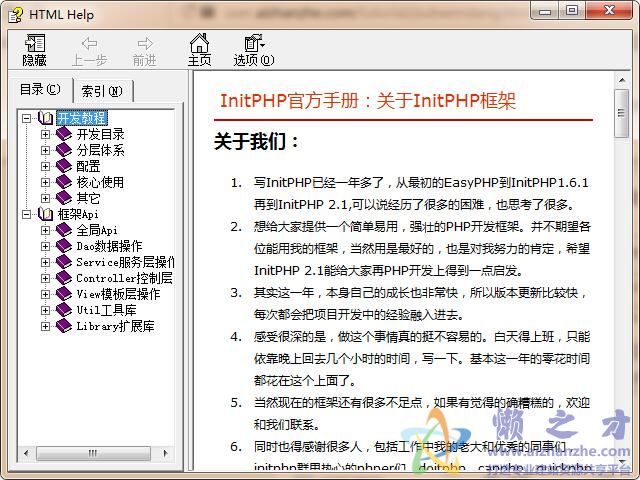This screenshot has width=640, height=480.
Task: Select the 其它 tree item
Action: pos(88,198)
